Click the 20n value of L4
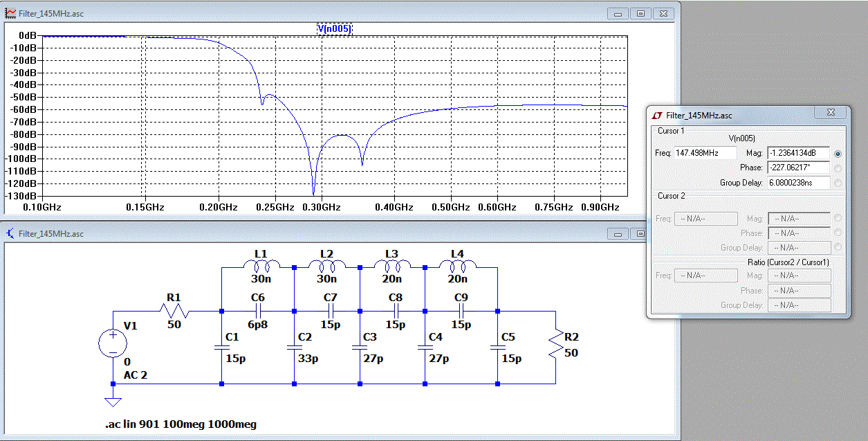The width and height of the screenshot is (868, 441). [x=457, y=279]
